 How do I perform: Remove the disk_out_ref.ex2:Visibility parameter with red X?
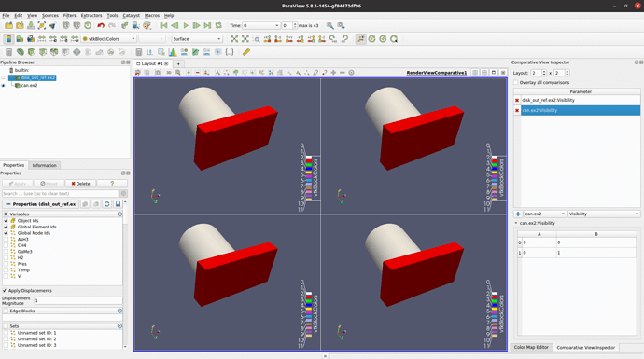pos(517,100)
